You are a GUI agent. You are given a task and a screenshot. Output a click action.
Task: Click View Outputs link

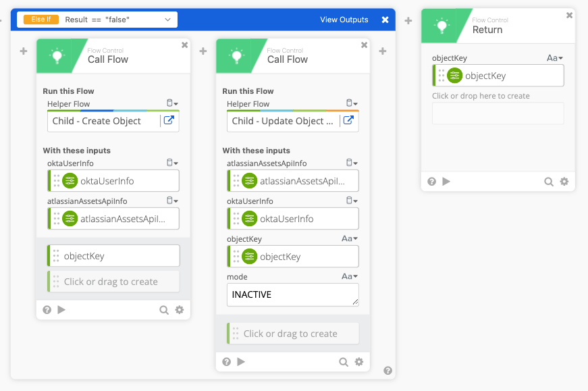[x=344, y=20]
